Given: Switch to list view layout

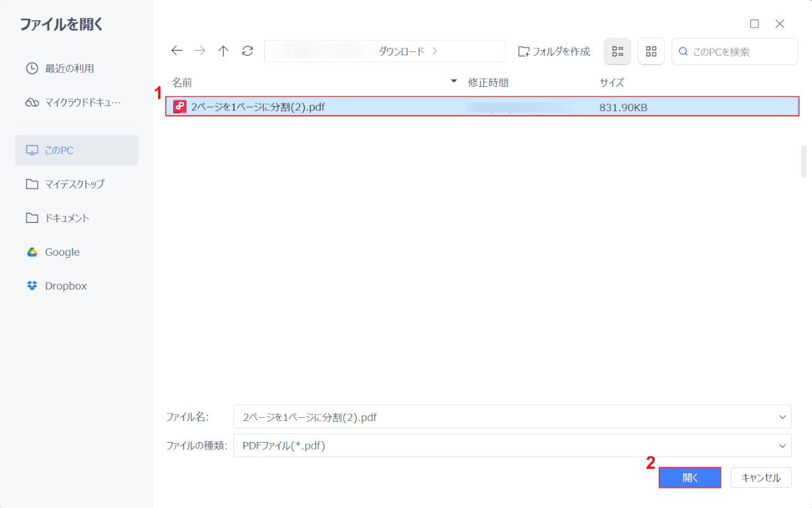Looking at the screenshot, I should [617, 51].
